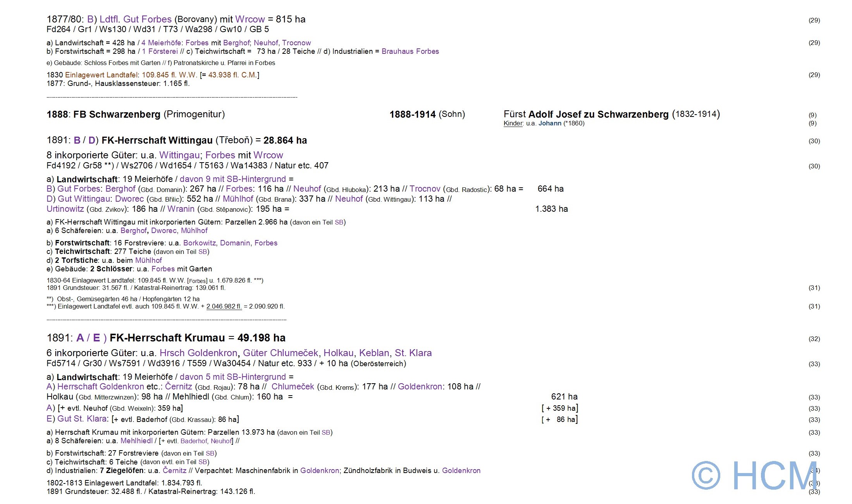Click "davon 9 mit SB-Hintergrund" link
The width and height of the screenshot is (852, 504).
(232, 179)
